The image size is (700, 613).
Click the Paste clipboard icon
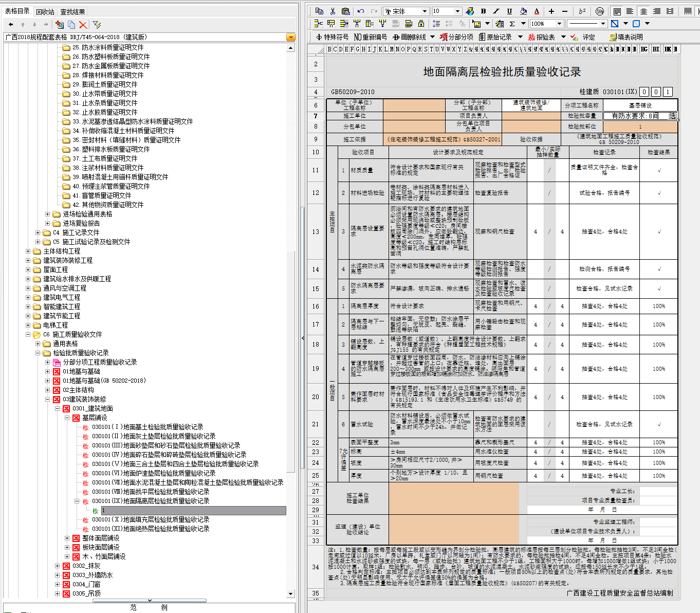coord(346,11)
